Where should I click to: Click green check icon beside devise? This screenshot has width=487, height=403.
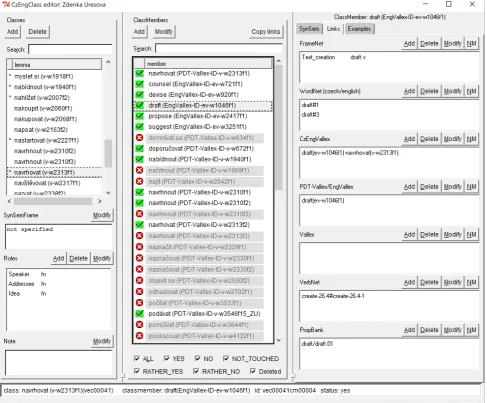(x=139, y=95)
